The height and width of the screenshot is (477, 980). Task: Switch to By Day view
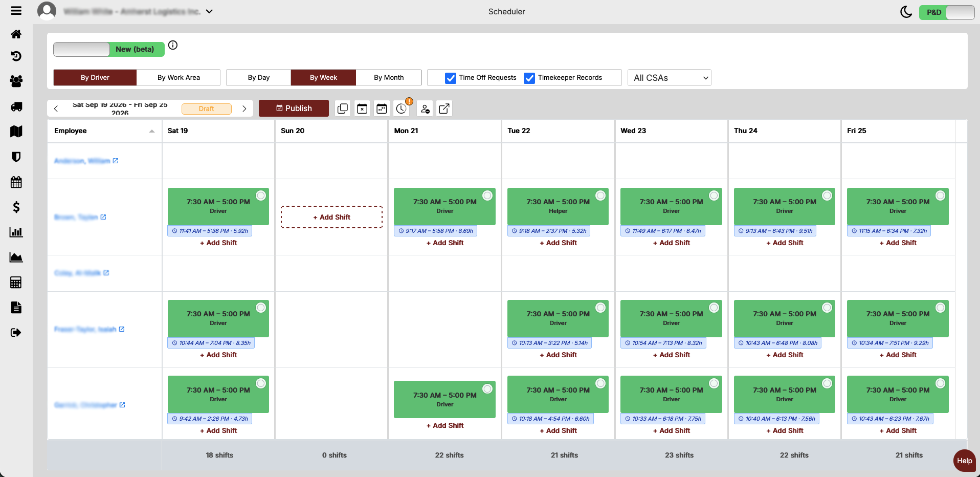[259, 78]
